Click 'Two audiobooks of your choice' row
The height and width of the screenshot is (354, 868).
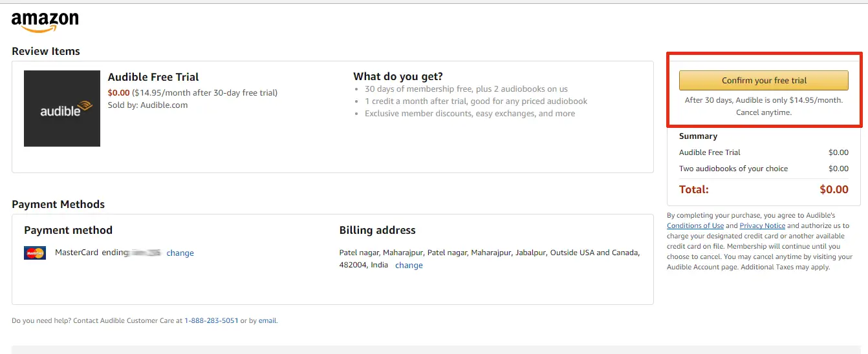click(763, 169)
